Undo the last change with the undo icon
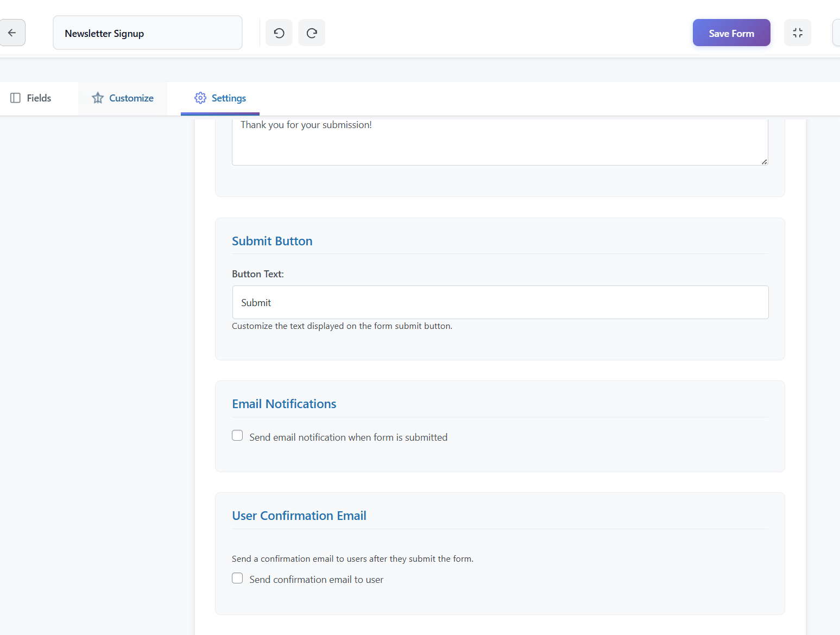 (279, 33)
